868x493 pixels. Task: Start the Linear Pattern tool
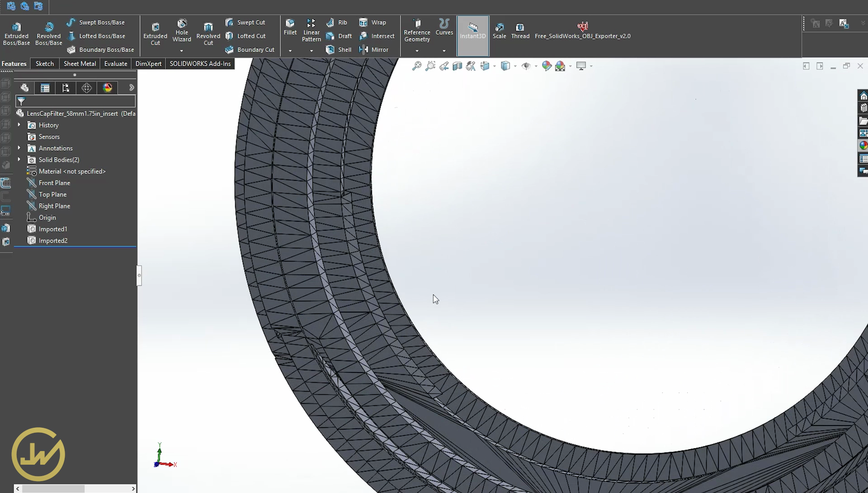click(x=311, y=30)
